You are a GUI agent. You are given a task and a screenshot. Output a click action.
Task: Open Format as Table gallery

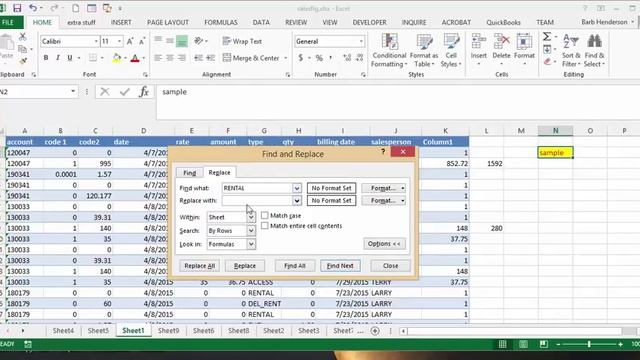[x=424, y=51]
